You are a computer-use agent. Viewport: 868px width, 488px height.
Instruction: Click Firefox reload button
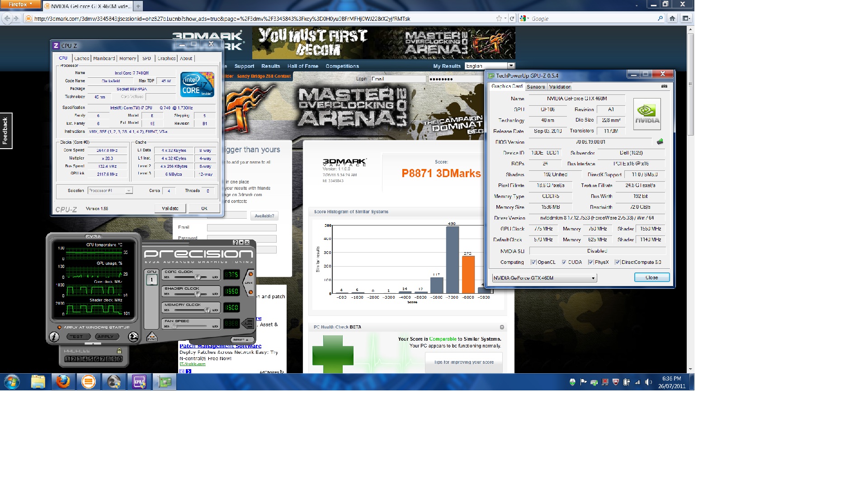(512, 19)
